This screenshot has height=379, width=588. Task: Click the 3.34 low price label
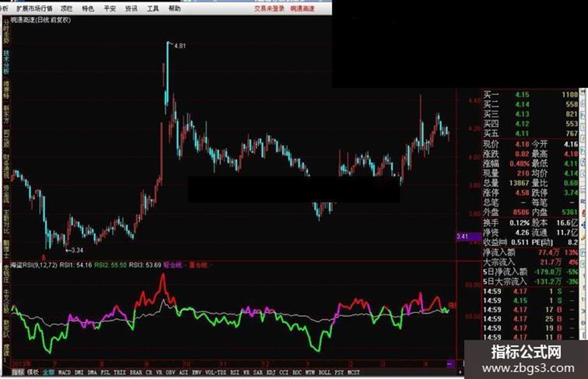[x=77, y=250]
